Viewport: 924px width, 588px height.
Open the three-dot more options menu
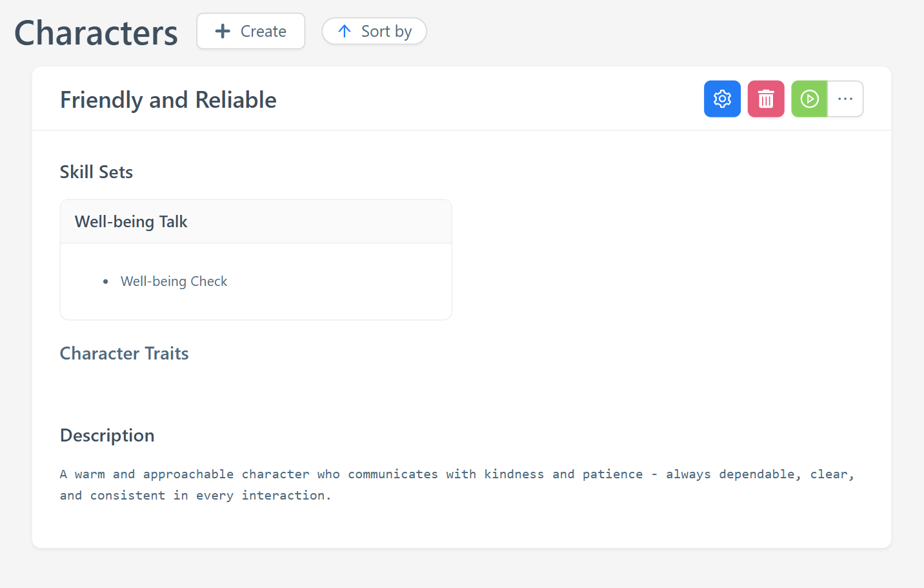pos(845,99)
